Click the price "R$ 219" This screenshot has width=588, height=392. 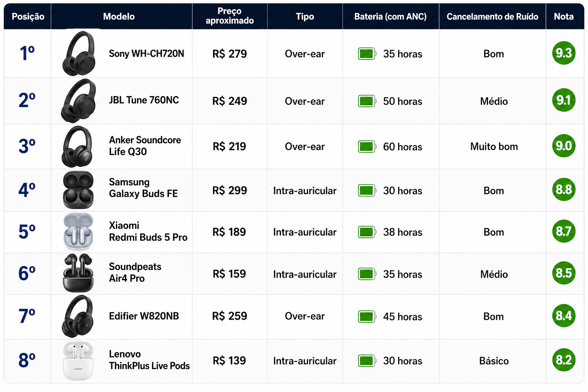229,147
